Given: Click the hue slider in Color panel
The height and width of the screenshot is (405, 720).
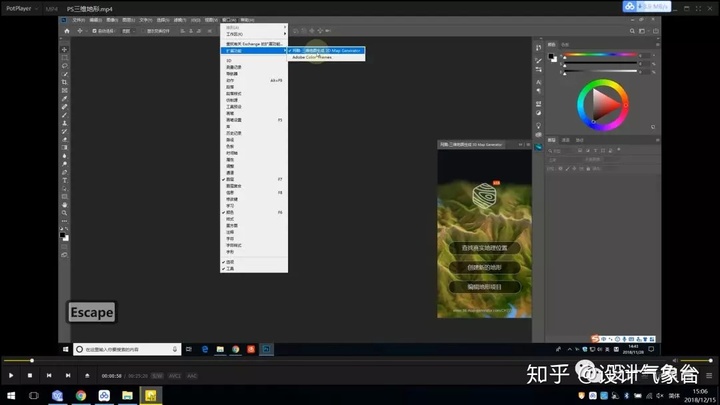Looking at the screenshot, I should point(600,55).
